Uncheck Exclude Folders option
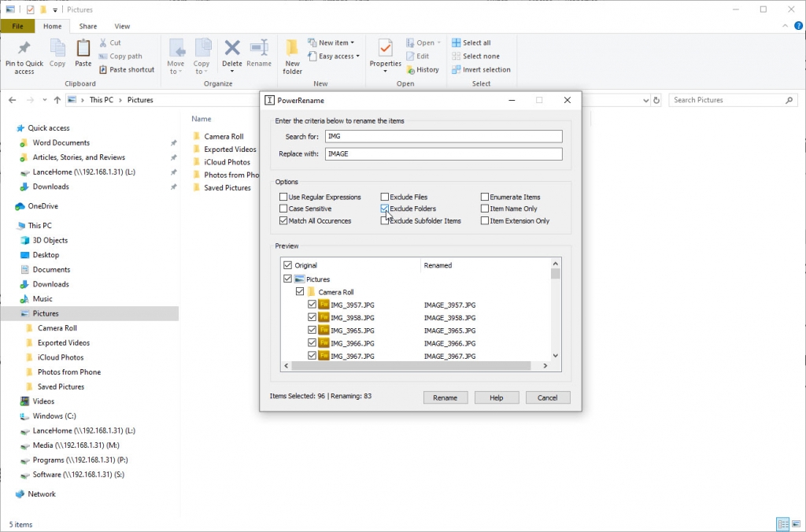Viewport: 806px width, 532px height. (384, 209)
